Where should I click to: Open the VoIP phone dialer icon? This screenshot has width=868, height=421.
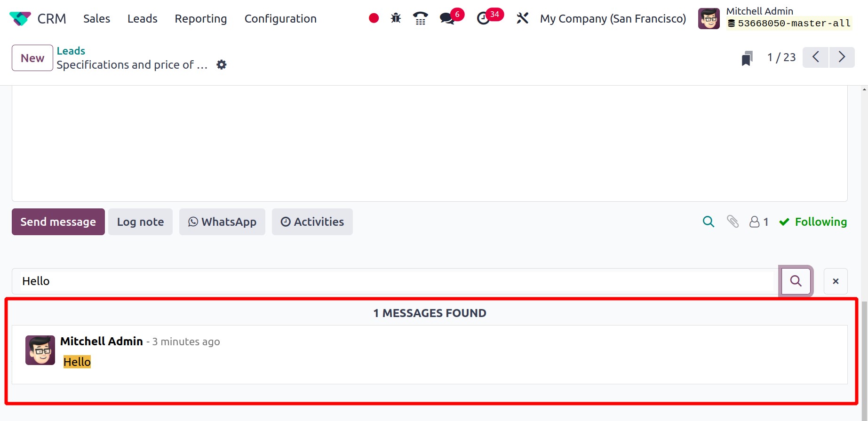click(421, 18)
